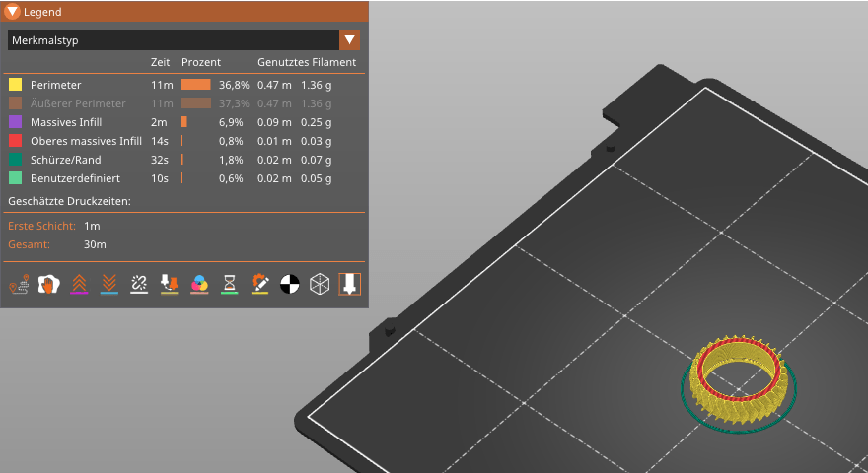
Task: Toggle shells wireframe cube icon
Action: pos(320,284)
